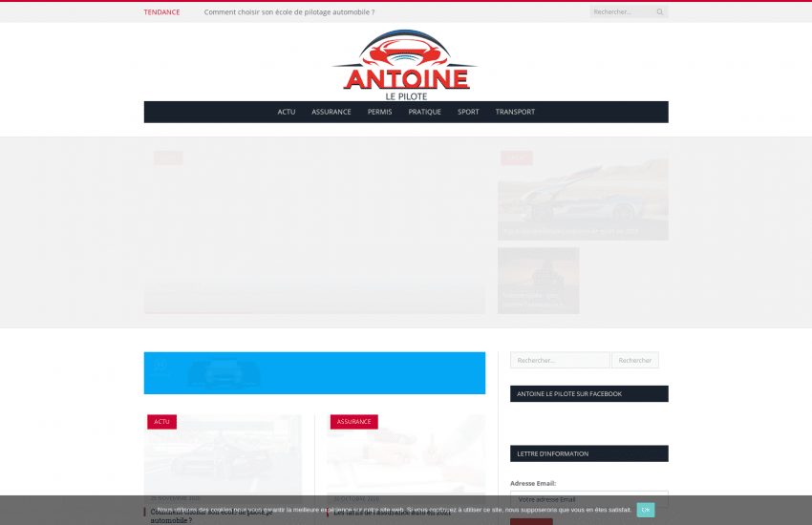Open the PRATIQUE menu item
The height and width of the screenshot is (525, 812).
point(425,112)
